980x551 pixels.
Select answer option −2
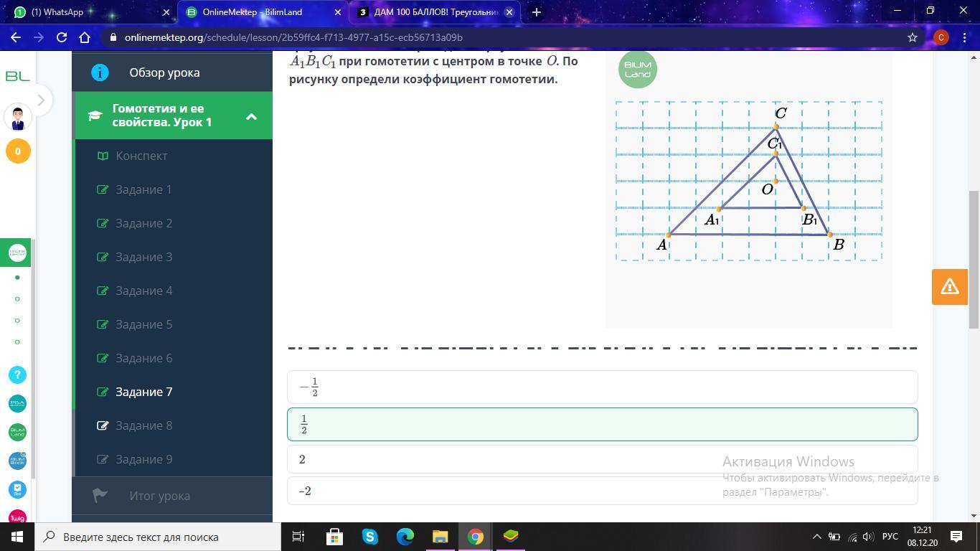(x=603, y=491)
